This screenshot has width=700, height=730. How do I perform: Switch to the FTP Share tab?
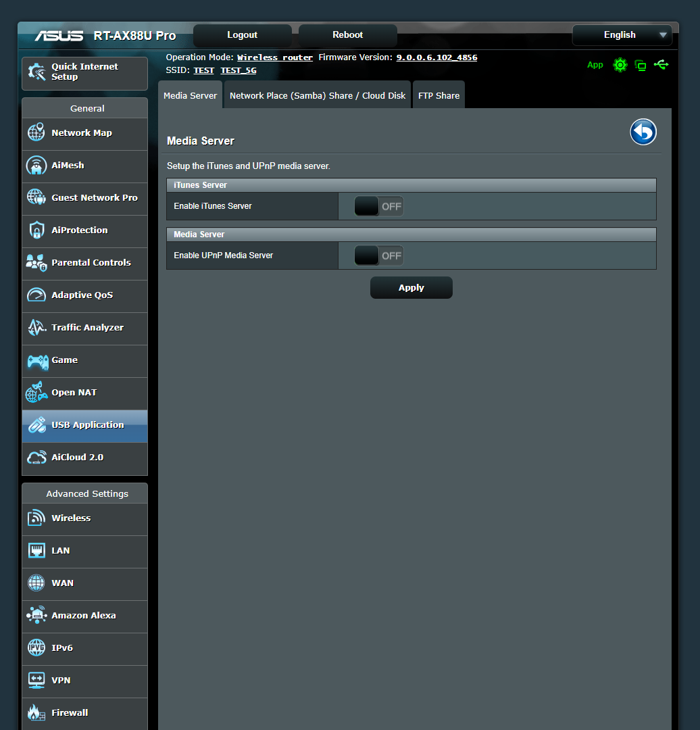pos(439,95)
